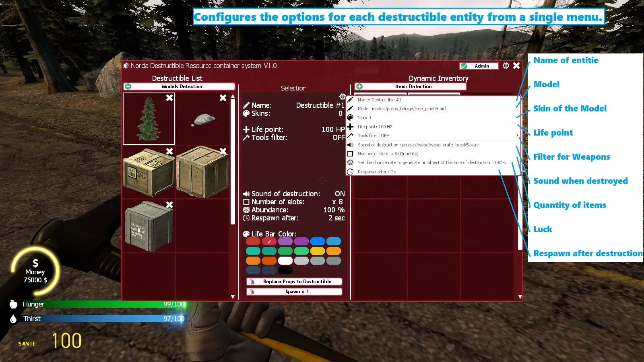Image resolution: width=644 pixels, height=362 pixels.
Task: Open the gear settings menu in Selection panel
Action: 343,97
